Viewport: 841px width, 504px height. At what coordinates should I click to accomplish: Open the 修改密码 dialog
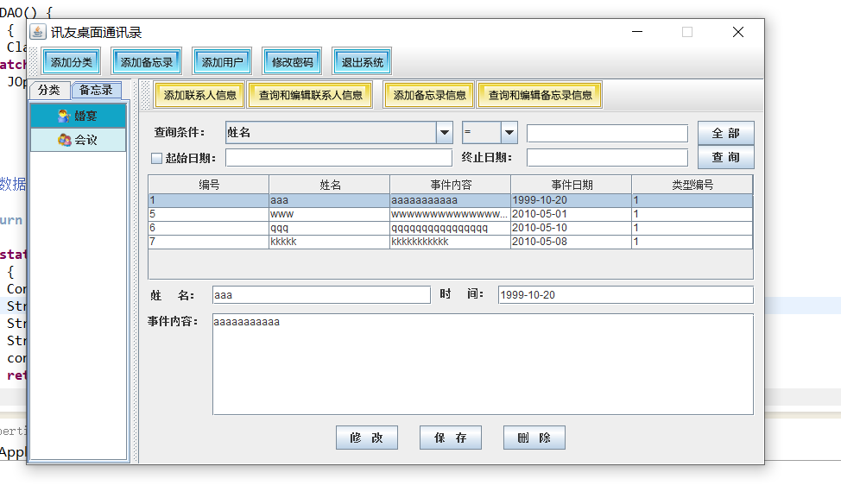pyautogui.click(x=292, y=62)
